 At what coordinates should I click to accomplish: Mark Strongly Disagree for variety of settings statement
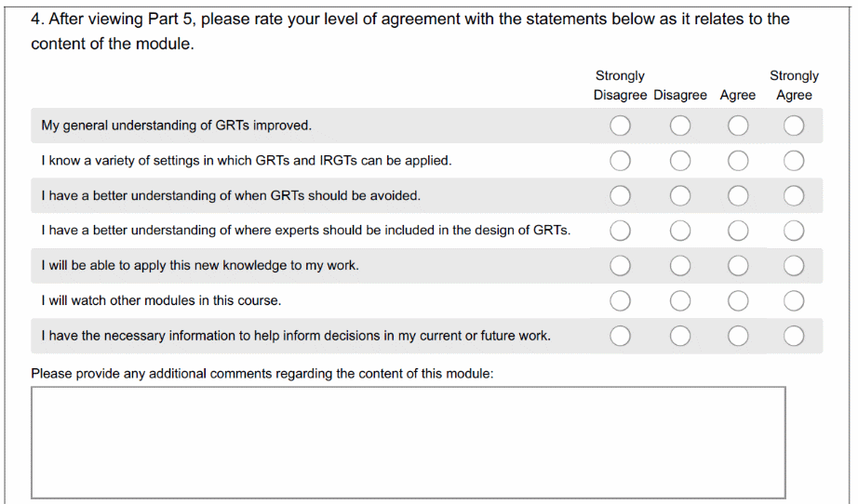[x=621, y=161]
